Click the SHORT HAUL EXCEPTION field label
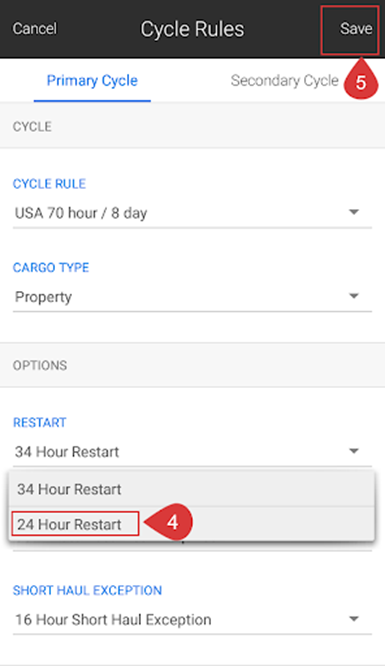Screen dimensions: 385x666 [x=88, y=590]
